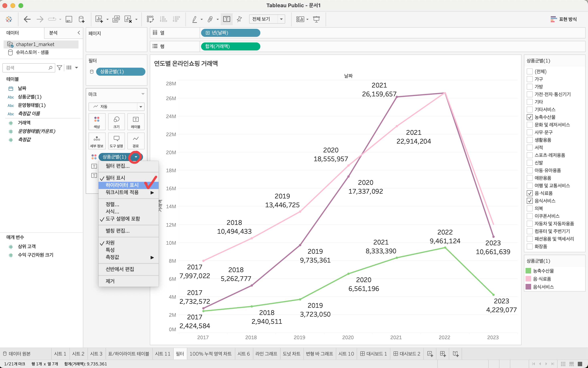Viewport: 588px width, 368px height.
Task: Check the 가구 filter checkbox
Action: click(530, 79)
